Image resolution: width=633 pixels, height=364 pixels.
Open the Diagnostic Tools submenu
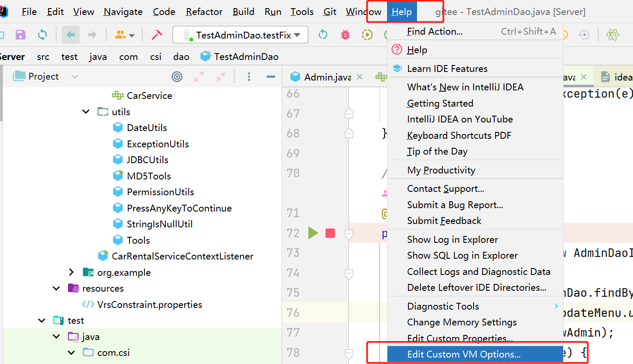click(x=475, y=306)
